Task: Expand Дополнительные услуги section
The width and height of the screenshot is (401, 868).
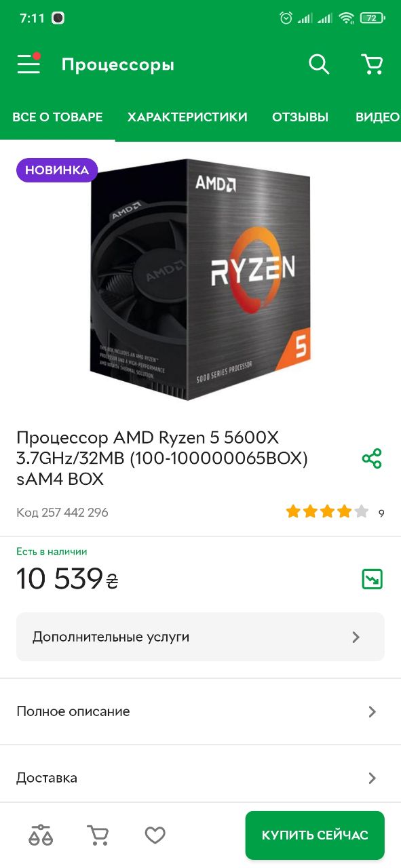Action: [x=200, y=637]
